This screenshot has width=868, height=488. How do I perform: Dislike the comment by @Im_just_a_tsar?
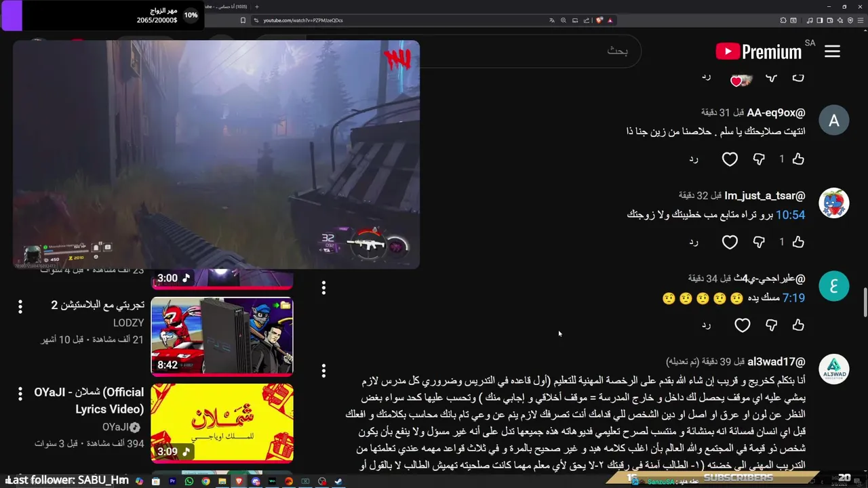[759, 242]
